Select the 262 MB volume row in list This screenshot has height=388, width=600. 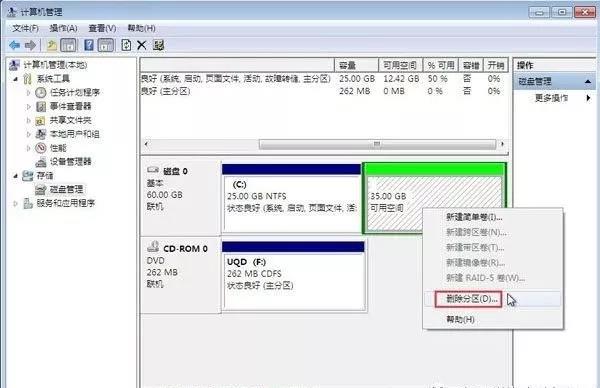[324, 91]
